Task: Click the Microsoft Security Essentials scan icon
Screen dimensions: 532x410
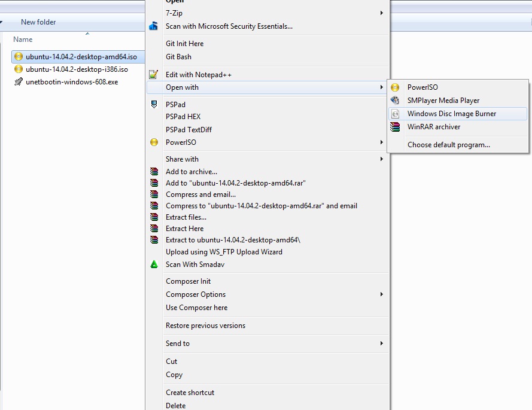Action: pos(153,26)
